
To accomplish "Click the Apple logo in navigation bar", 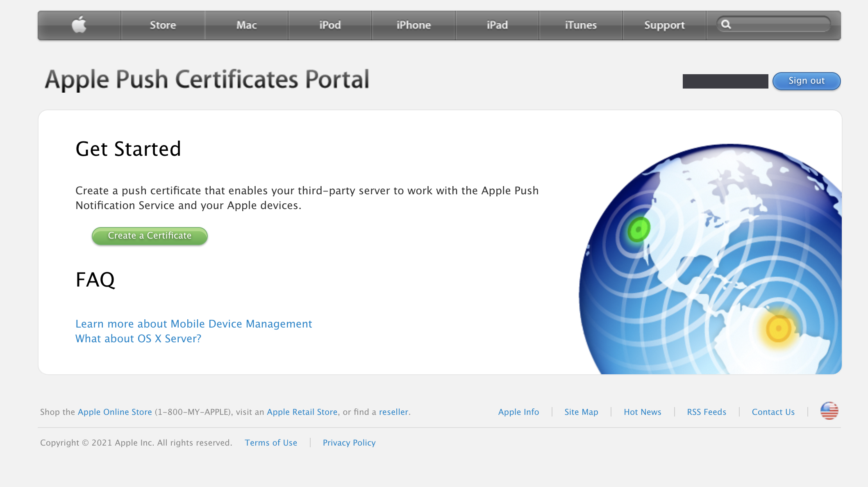I will coord(79,25).
